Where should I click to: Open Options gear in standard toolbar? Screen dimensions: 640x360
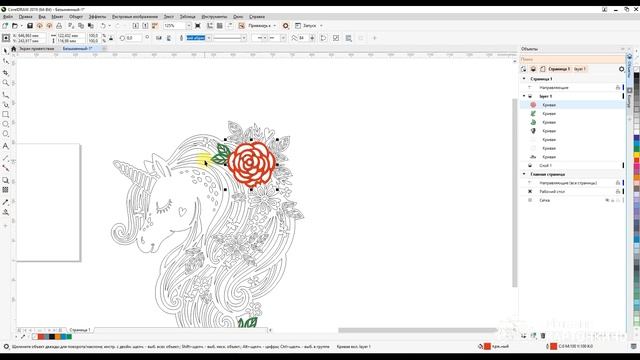tap(286, 26)
